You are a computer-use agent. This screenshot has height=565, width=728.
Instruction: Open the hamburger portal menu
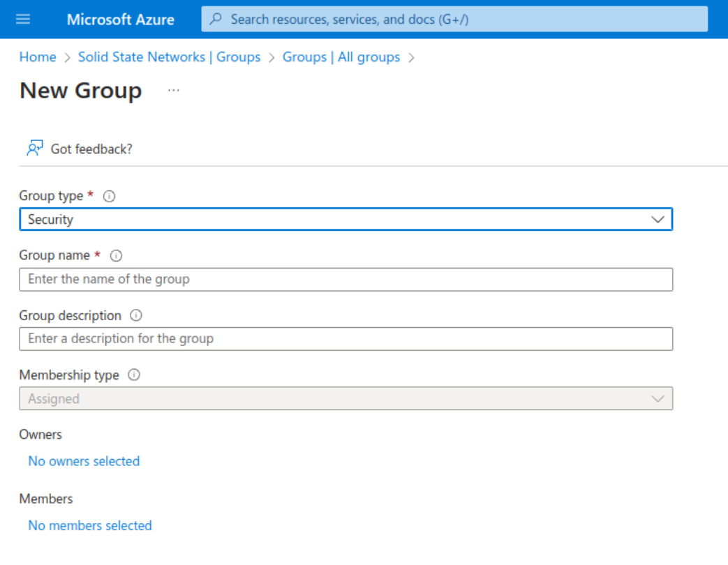coord(23,19)
